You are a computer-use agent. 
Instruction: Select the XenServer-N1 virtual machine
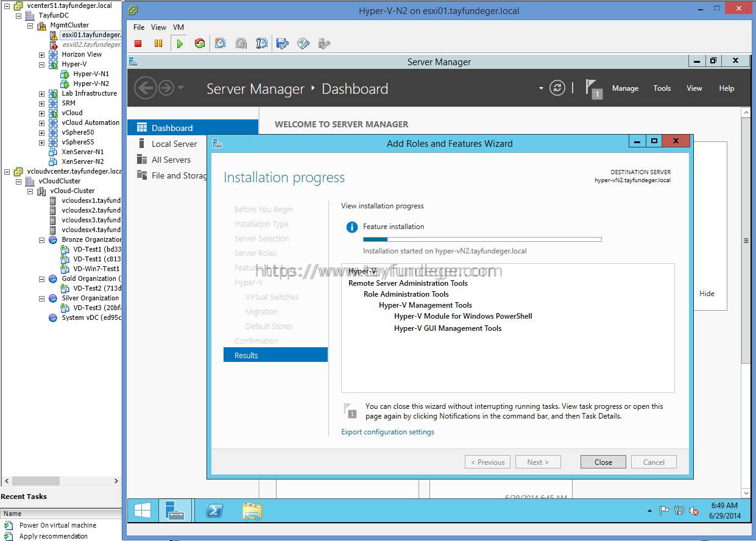pos(83,152)
